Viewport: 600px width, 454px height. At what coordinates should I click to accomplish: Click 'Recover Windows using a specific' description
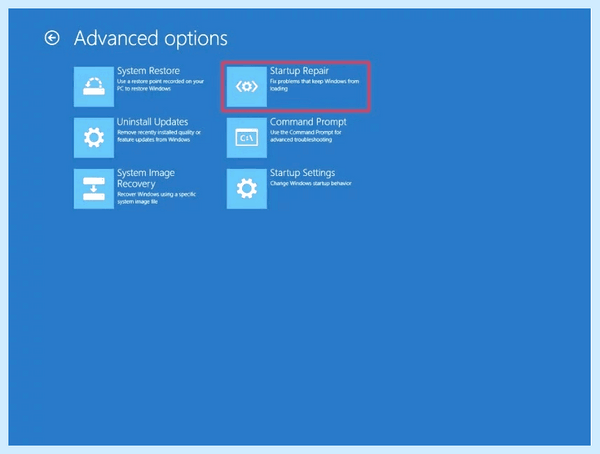pyautogui.click(x=157, y=198)
